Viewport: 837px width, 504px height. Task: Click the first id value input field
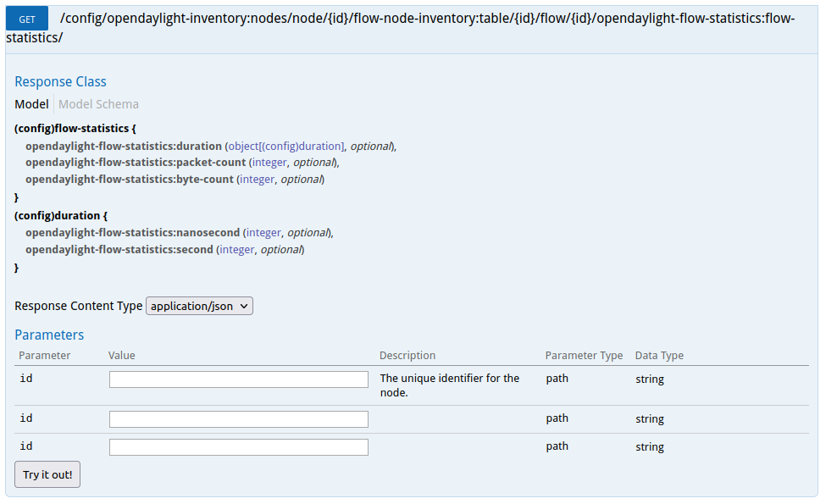(x=239, y=379)
